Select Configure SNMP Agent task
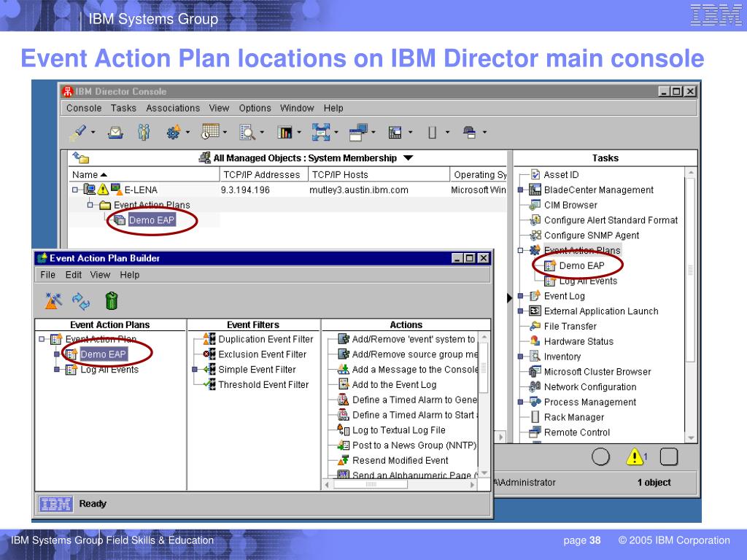This screenshot has width=747, height=560. point(592,236)
